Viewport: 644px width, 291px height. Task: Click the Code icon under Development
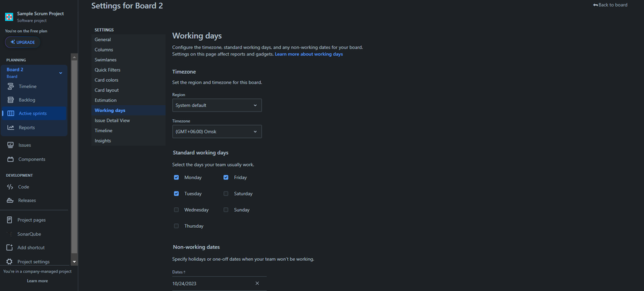[x=10, y=187]
